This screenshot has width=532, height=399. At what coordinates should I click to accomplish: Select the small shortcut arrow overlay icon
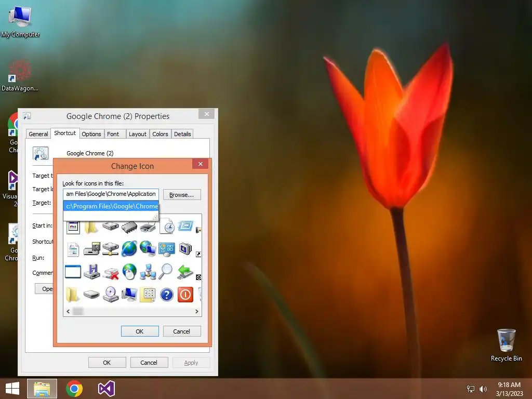pos(198,254)
